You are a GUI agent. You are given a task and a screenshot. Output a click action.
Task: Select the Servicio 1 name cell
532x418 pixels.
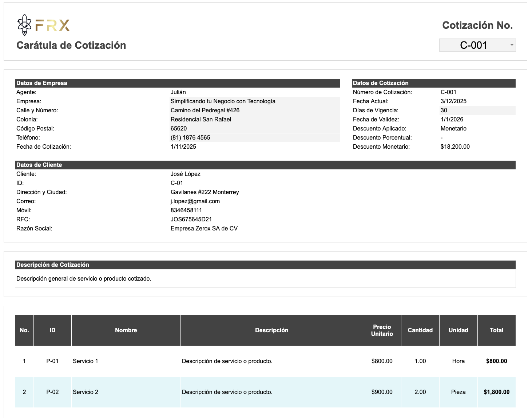126,361
